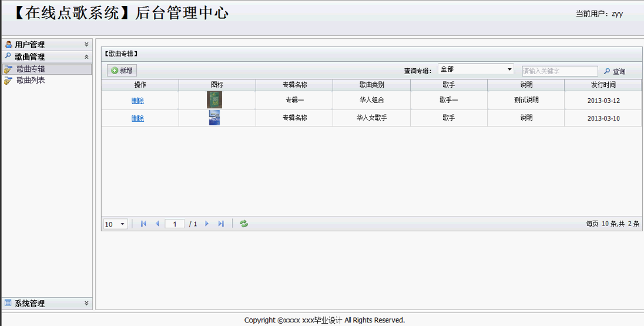
Task: Click the 系统管理 table icon
Action: tap(8, 303)
